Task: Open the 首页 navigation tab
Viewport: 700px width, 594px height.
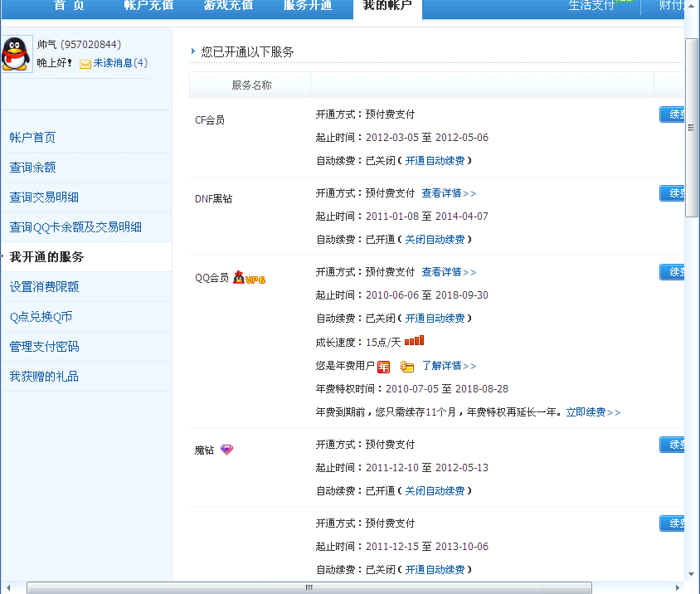Action: click(69, 5)
